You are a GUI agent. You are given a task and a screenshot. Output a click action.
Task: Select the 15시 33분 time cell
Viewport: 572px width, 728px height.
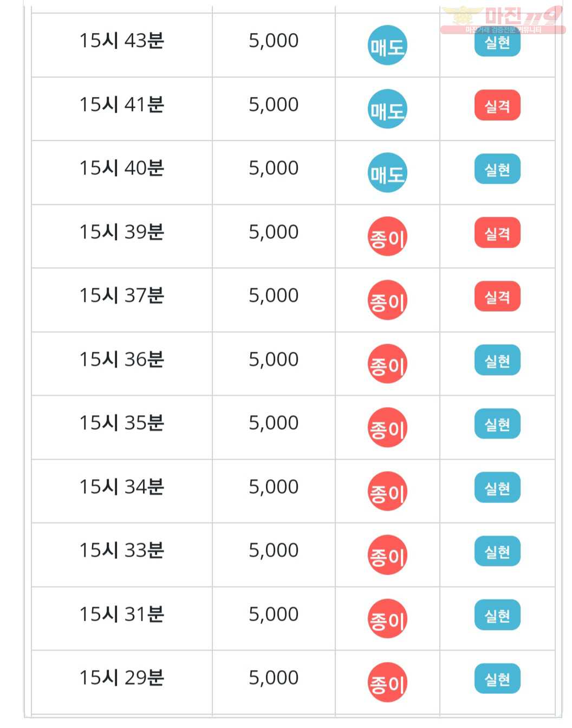point(122,555)
